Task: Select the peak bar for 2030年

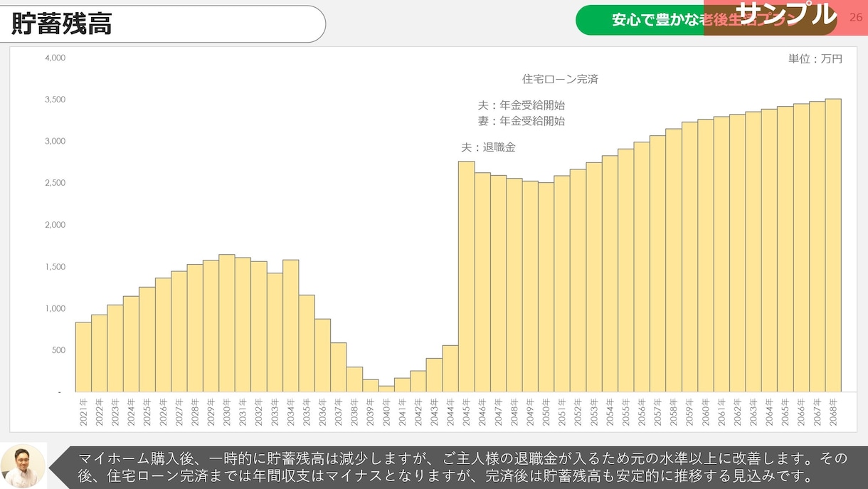Action: coord(227,323)
